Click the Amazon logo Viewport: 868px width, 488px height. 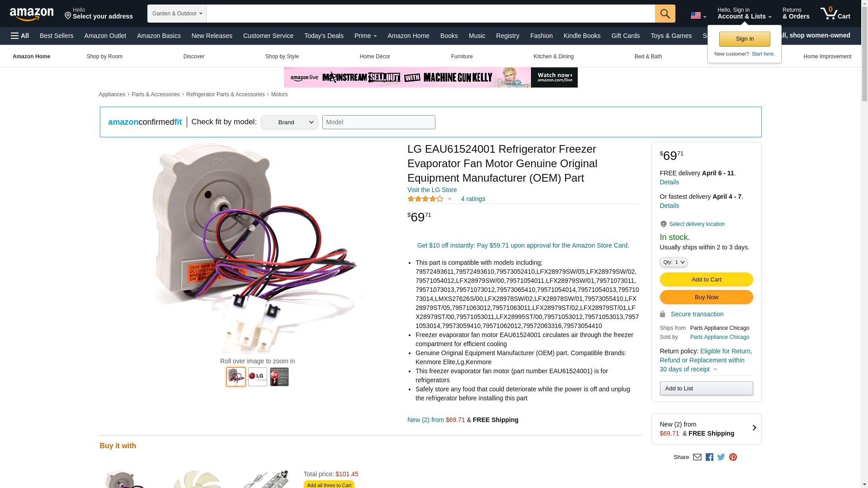coord(32,14)
